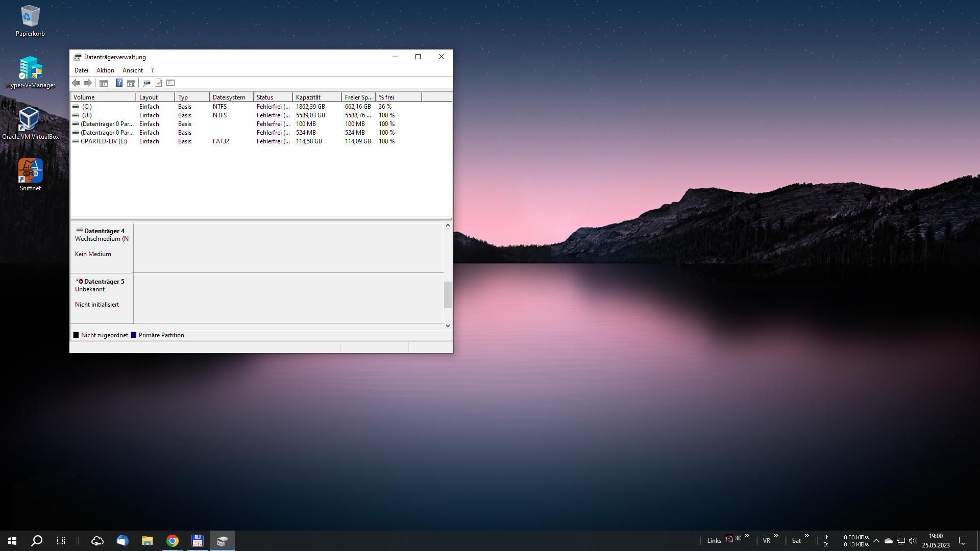Open the Aktion menu
This screenshot has width=980, height=551.
pyautogui.click(x=105, y=70)
